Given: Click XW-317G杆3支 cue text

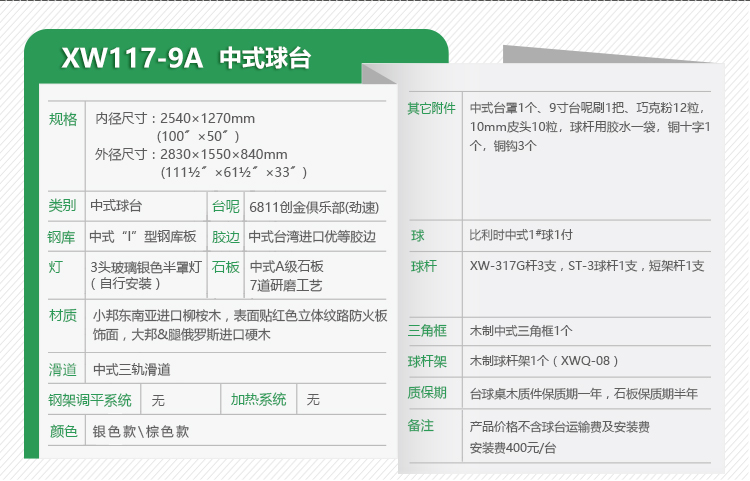Looking at the screenshot, I should pyautogui.click(x=513, y=266).
